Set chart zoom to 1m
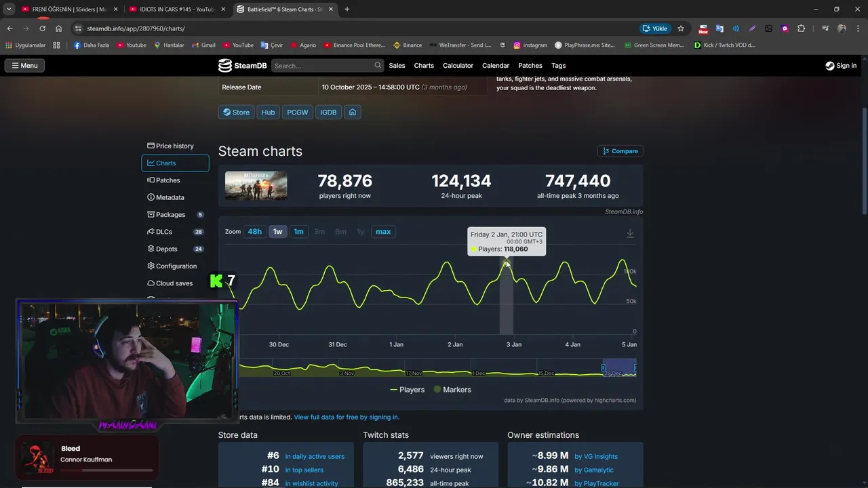868x488 pixels. 298,232
